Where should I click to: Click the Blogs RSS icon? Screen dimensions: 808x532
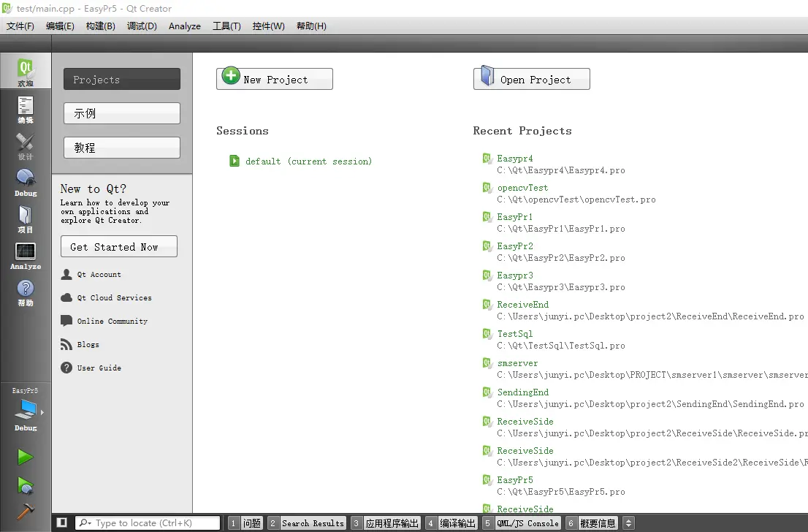66,344
